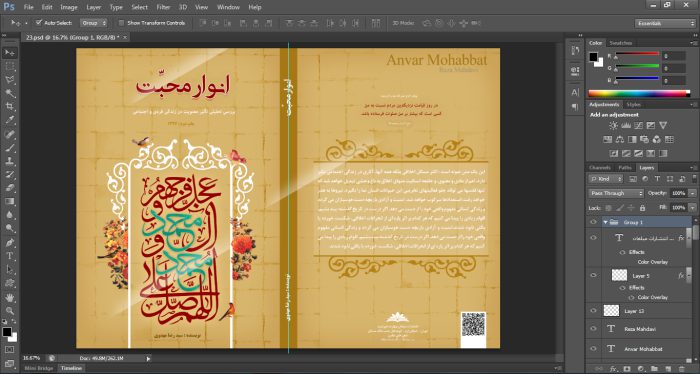Click the foreground color swatch in toolbox
The image size is (700, 374).
click(x=7, y=332)
